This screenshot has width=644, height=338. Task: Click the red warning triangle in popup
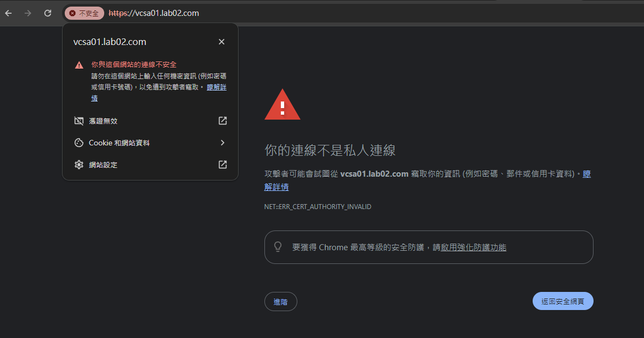coord(79,65)
